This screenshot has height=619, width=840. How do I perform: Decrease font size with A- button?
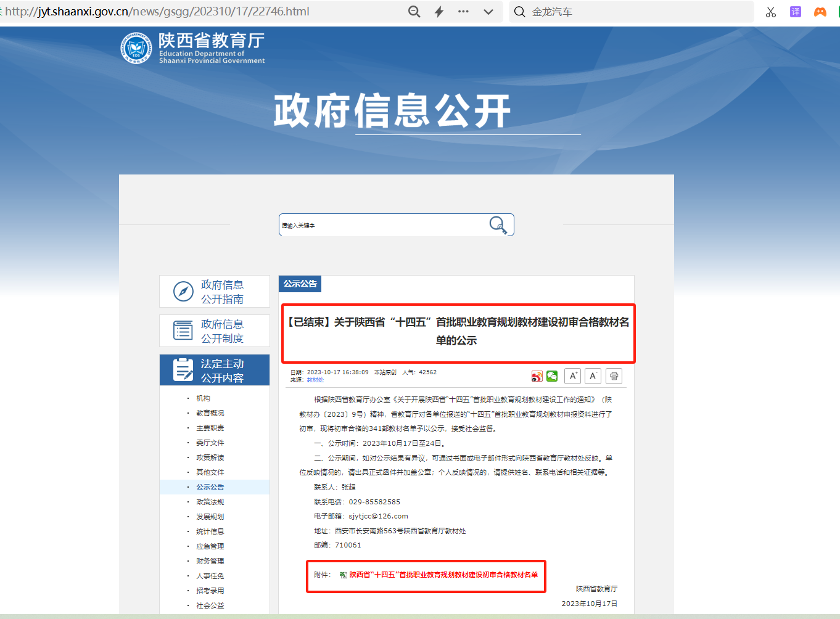click(x=593, y=376)
